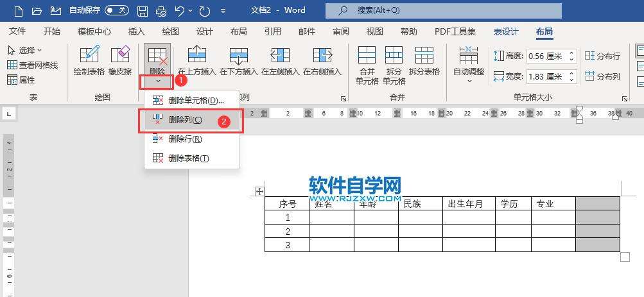Viewport: 644px width, 297px height.
Task: Customize the quick access toolbar dropdown
Action: pos(223,11)
